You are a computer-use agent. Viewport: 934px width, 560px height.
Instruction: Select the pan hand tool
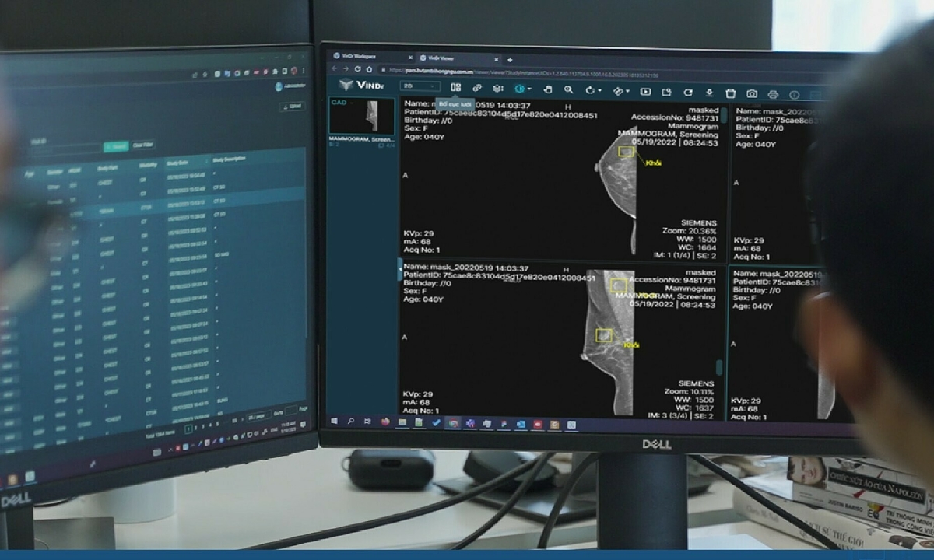coord(547,90)
